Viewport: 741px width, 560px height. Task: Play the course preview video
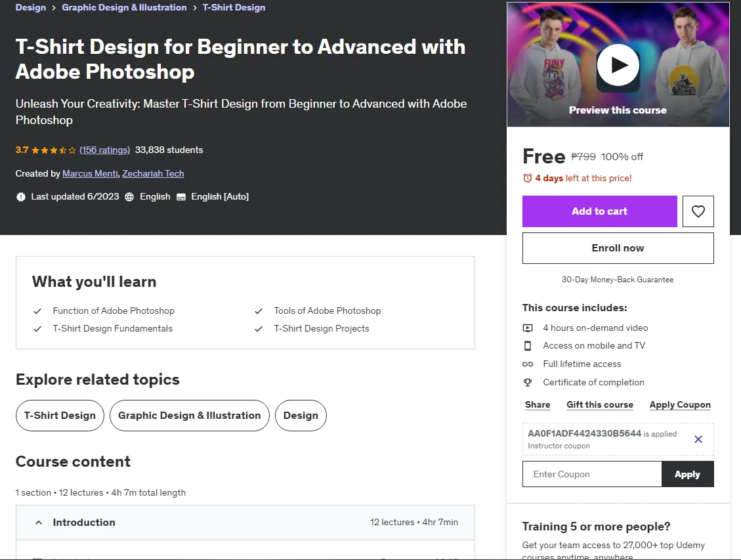pos(618,65)
